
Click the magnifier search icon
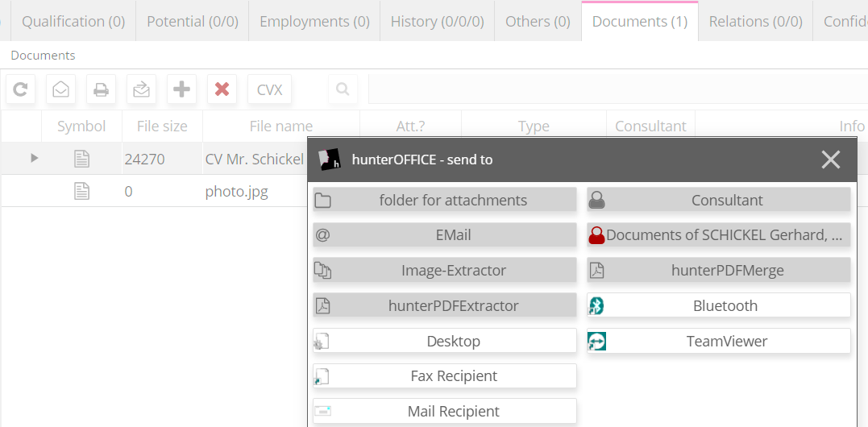(x=343, y=89)
